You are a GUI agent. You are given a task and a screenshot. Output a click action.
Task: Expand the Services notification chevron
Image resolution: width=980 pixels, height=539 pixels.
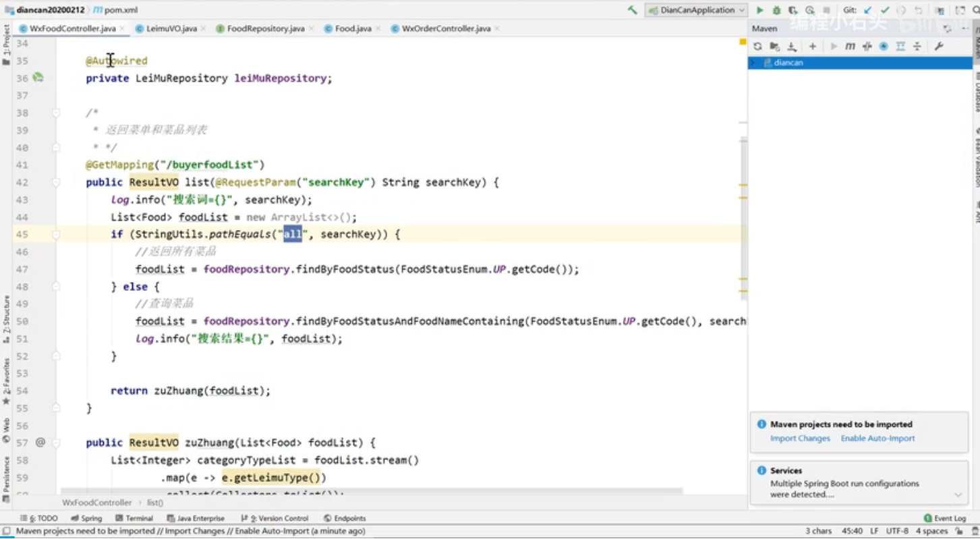(x=958, y=494)
